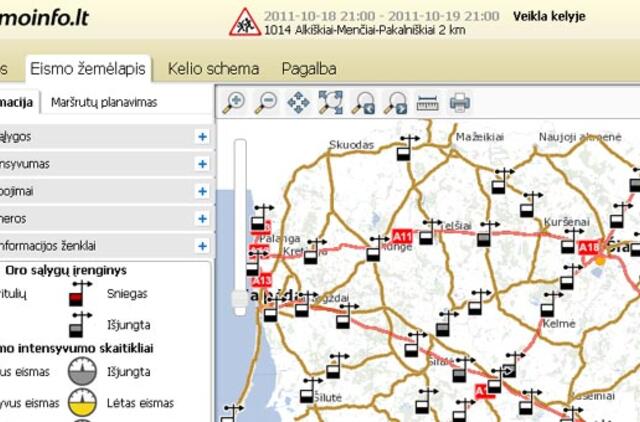Expand the 'informacijos ženklai' section plus button
640x422 pixels.
pyautogui.click(x=202, y=246)
